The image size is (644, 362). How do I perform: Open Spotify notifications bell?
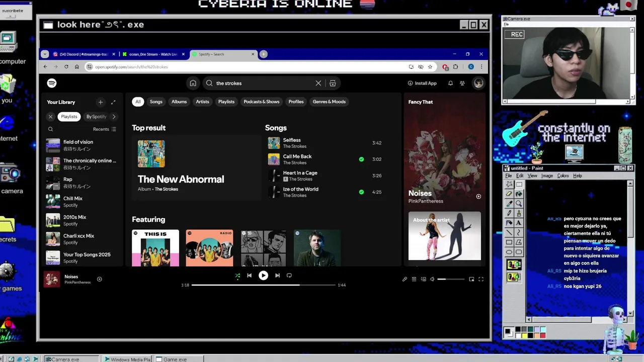[450, 83]
